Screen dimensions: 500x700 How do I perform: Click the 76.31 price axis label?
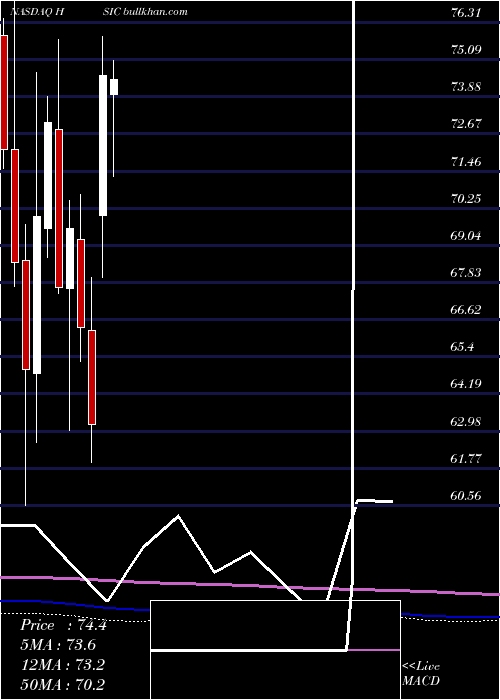466,12
